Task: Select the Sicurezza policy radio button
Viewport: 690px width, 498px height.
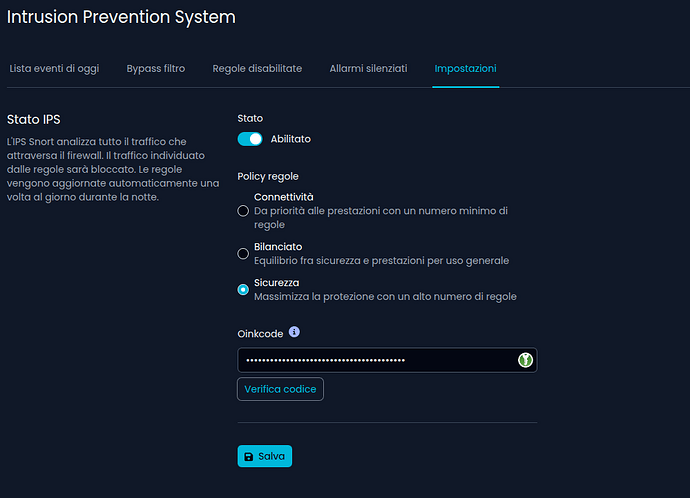Action: point(243,290)
